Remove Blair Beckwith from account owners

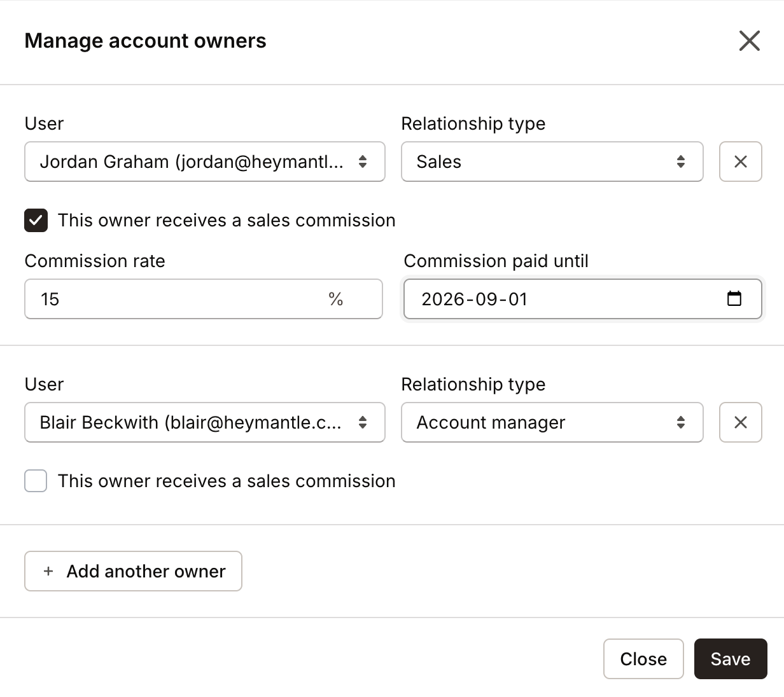(x=740, y=422)
